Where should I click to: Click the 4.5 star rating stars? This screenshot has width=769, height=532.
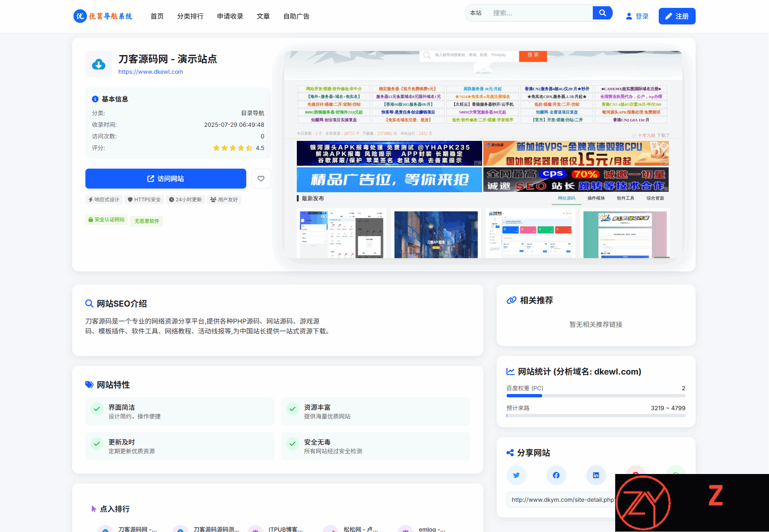(232, 148)
